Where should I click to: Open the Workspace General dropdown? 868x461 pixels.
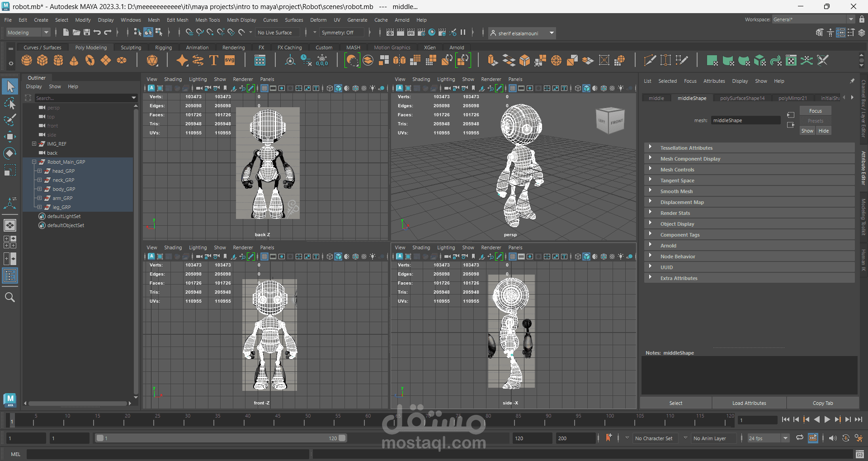[x=813, y=19]
